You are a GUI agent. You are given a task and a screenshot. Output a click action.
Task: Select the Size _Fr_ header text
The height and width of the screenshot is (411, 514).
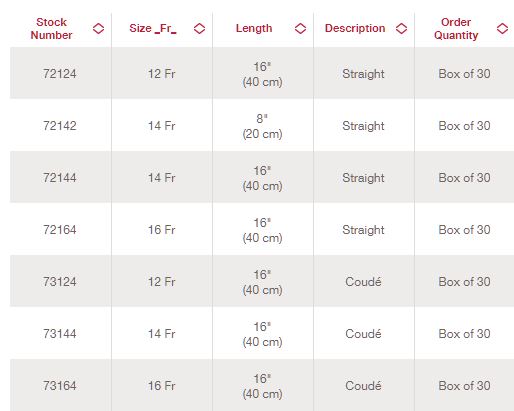pyautogui.click(x=153, y=28)
